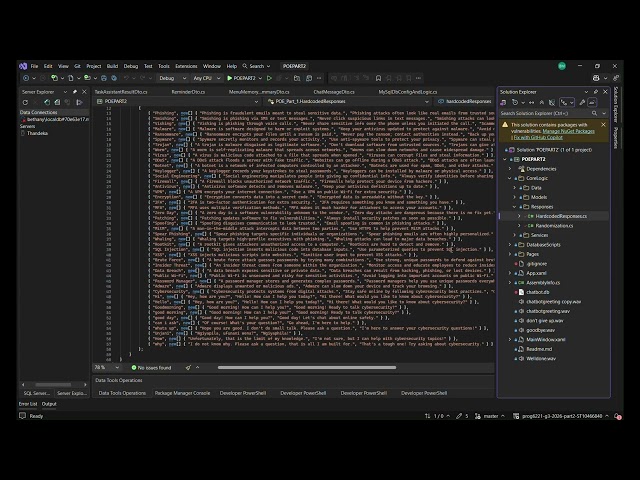Click the editor horizontal scrollbar
Image resolution: width=640 pixels, height=480 pixels.
[x=307, y=368]
